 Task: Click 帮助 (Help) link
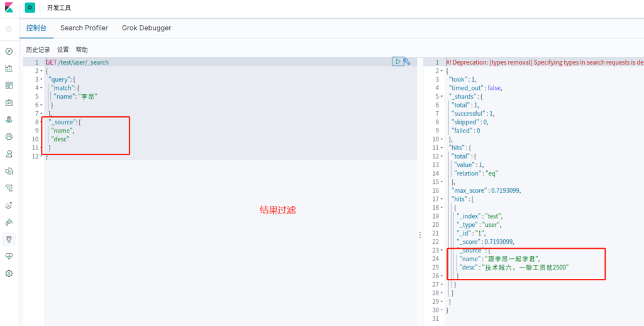(x=82, y=50)
